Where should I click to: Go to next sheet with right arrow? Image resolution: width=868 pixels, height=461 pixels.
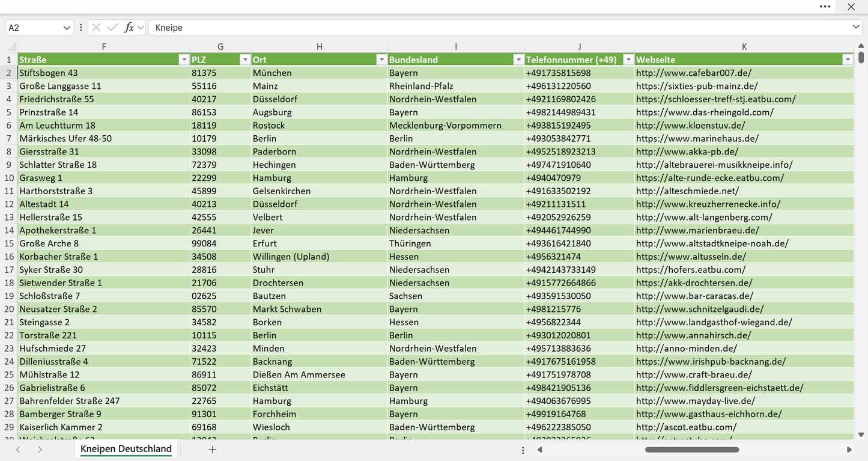click(x=40, y=450)
